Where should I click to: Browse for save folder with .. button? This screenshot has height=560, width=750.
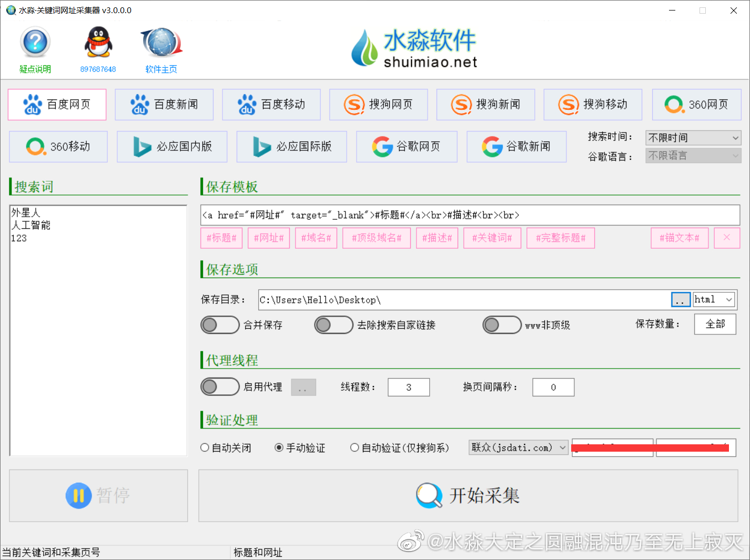[681, 300]
